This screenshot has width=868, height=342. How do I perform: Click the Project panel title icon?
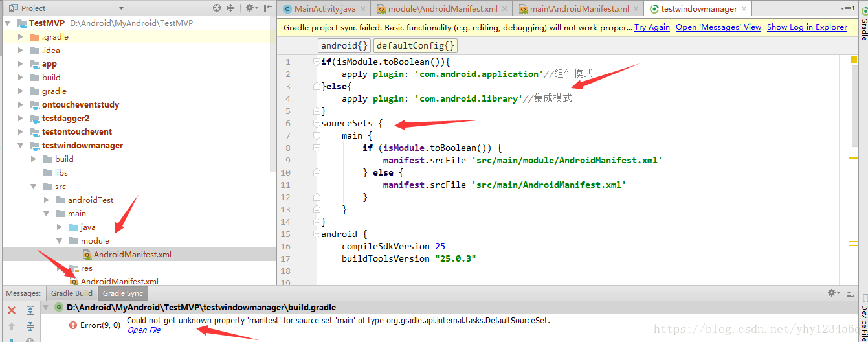point(13,8)
